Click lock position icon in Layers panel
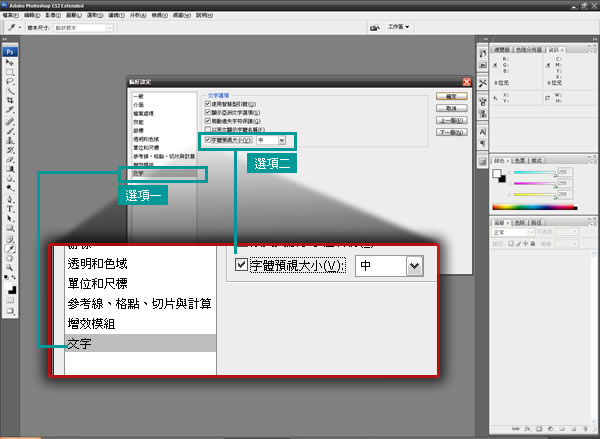Image resolution: width=600 pixels, height=439 pixels. click(x=525, y=243)
